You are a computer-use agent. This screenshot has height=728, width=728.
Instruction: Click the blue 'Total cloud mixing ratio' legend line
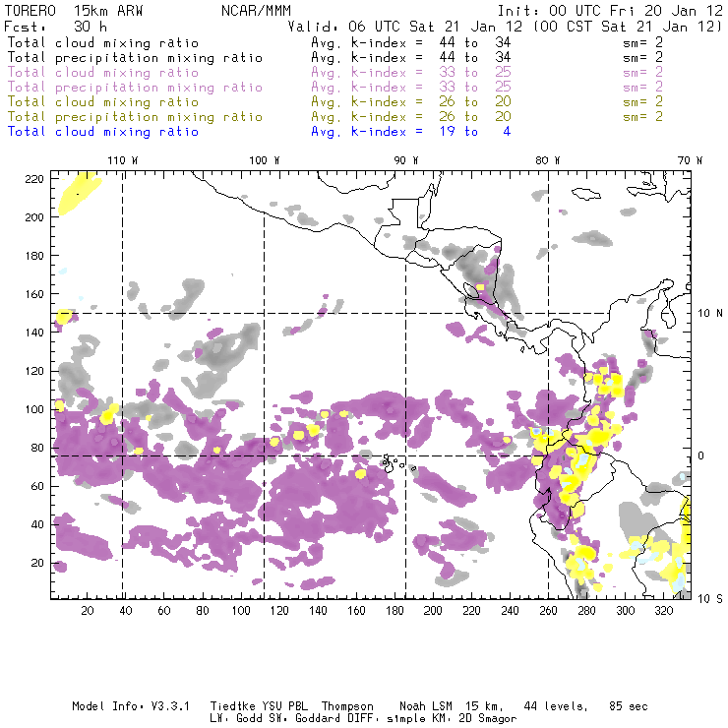tap(103, 132)
